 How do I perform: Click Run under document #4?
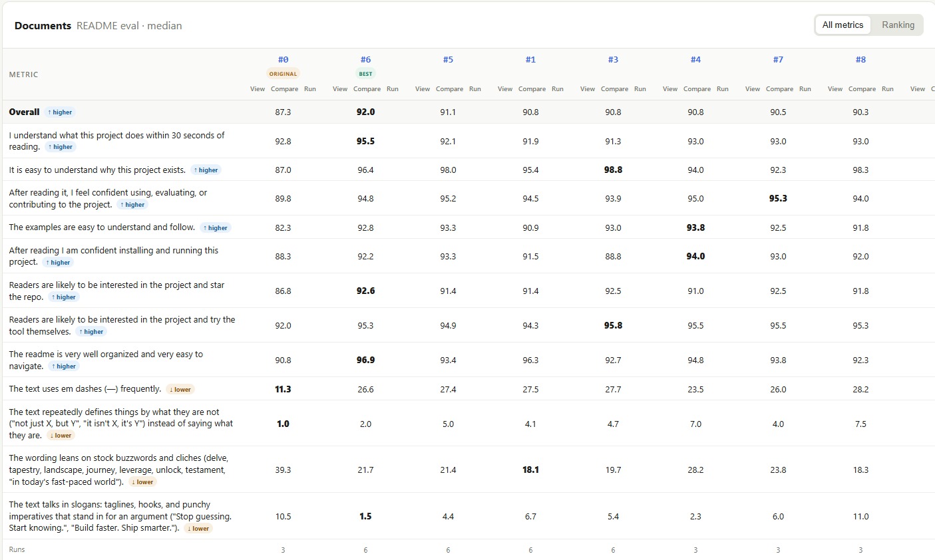[x=723, y=89]
